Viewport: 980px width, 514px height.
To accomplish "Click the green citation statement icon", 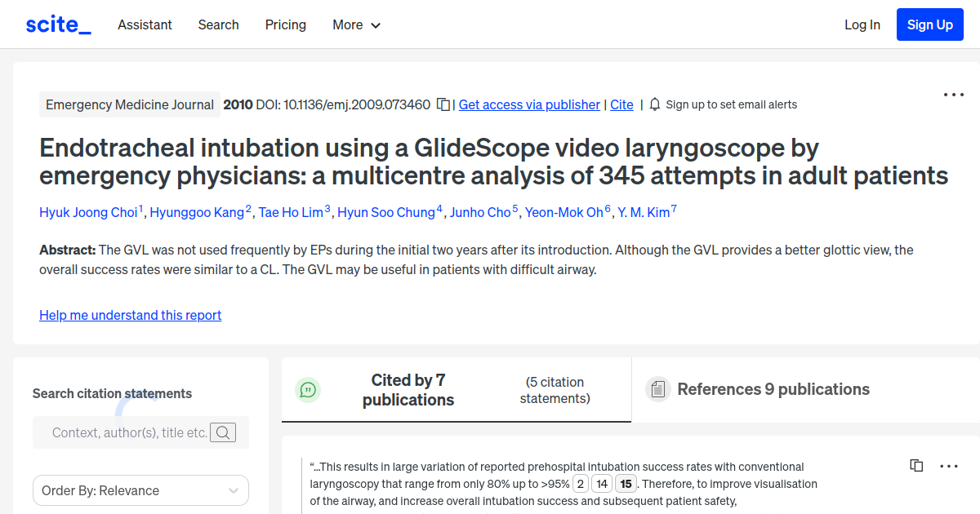I will tap(308, 390).
